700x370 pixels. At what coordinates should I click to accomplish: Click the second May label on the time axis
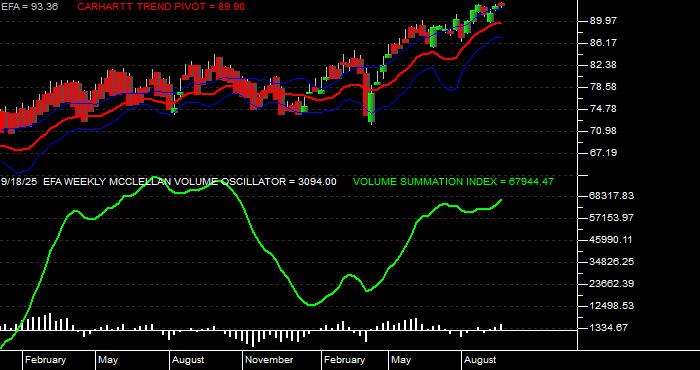pos(401,360)
